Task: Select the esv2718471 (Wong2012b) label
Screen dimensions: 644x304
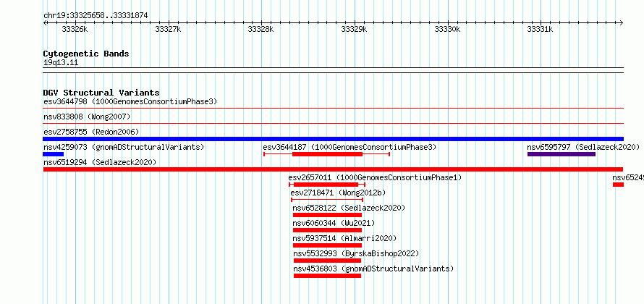Action: [x=338, y=193]
